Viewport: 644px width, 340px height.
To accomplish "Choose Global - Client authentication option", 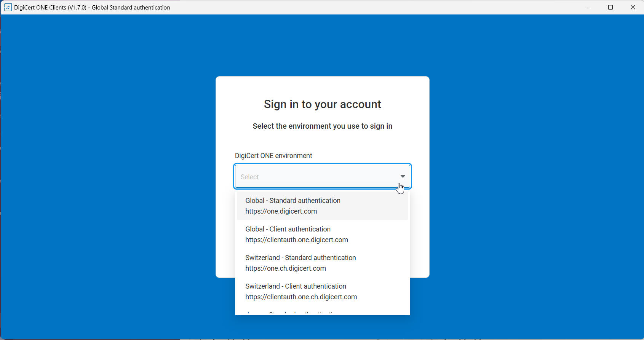I will coord(323,234).
